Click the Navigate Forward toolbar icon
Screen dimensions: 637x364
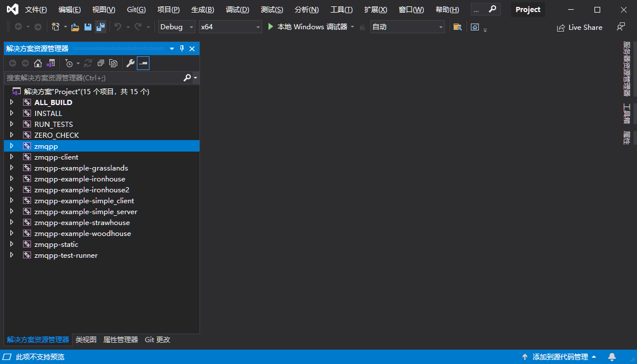click(x=38, y=27)
